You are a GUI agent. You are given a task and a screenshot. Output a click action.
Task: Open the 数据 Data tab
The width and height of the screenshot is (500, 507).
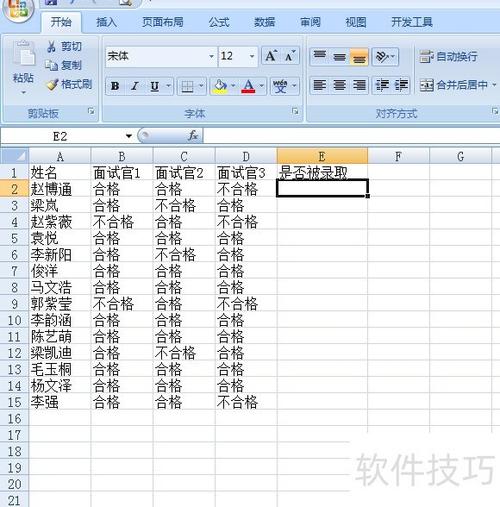pos(265,22)
